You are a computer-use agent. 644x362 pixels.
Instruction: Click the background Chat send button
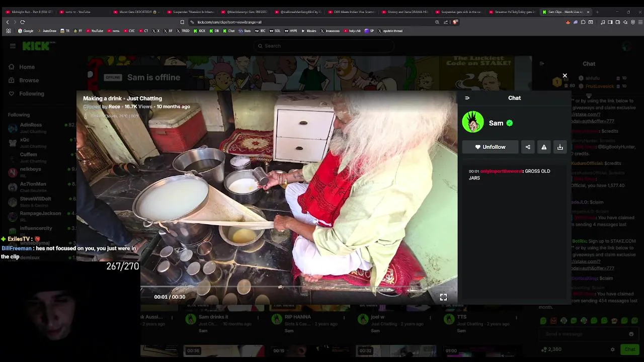(630, 349)
